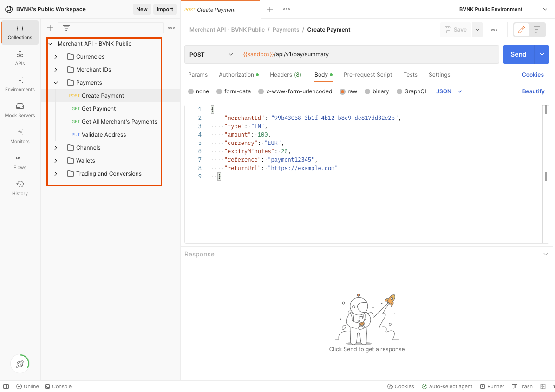The width and height of the screenshot is (555, 392).
Task: Open the JSON format dropdown
Action: [x=449, y=91]
